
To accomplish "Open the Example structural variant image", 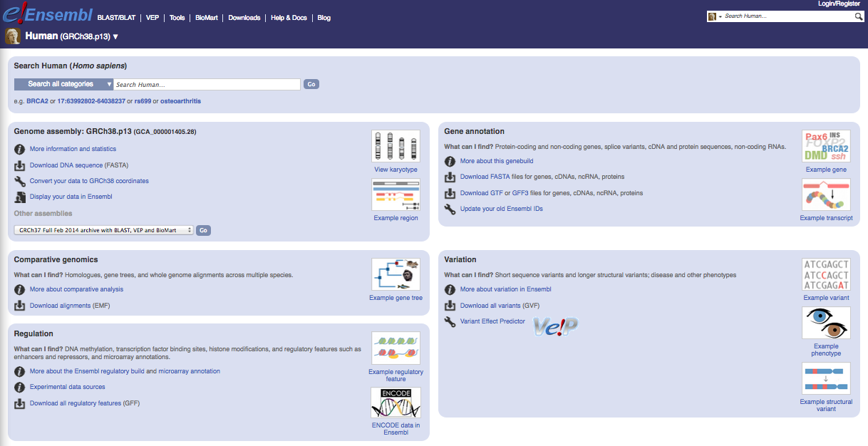I will pyautogui.click(x=826, y=378).
